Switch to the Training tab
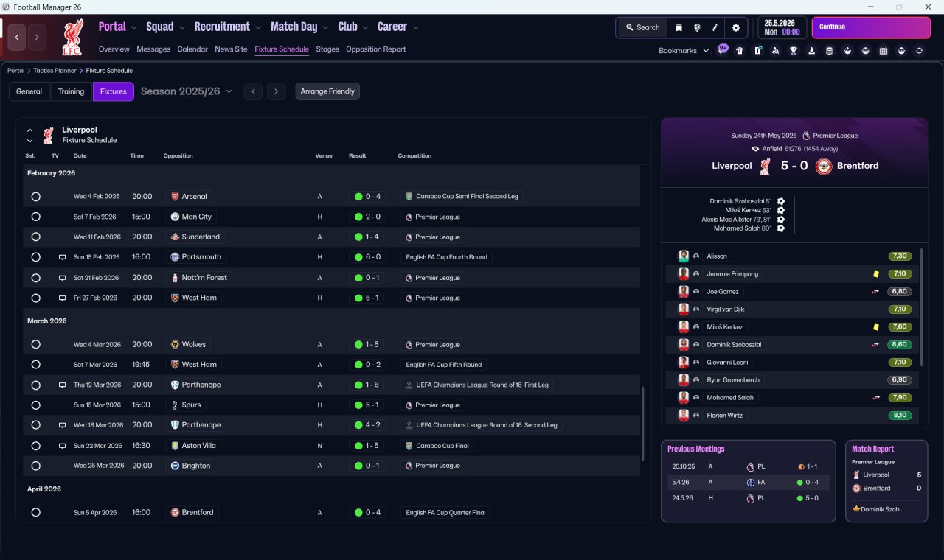 [x=71, y=91]
